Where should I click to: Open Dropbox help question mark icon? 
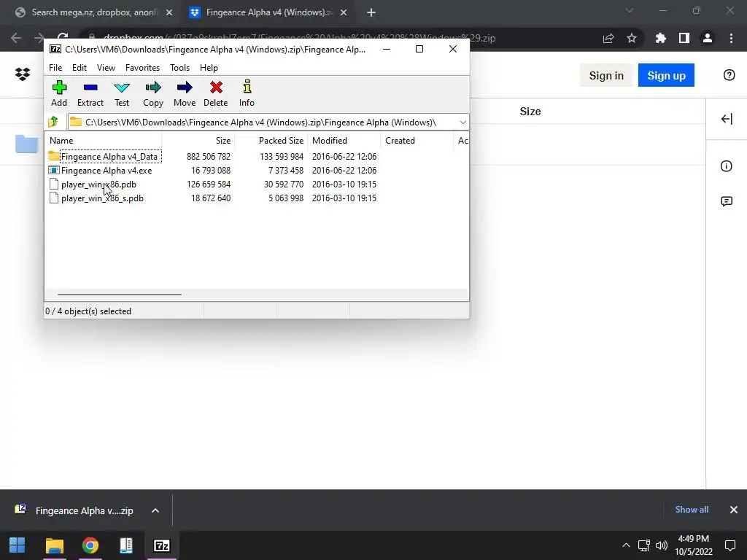click(729, 75)
